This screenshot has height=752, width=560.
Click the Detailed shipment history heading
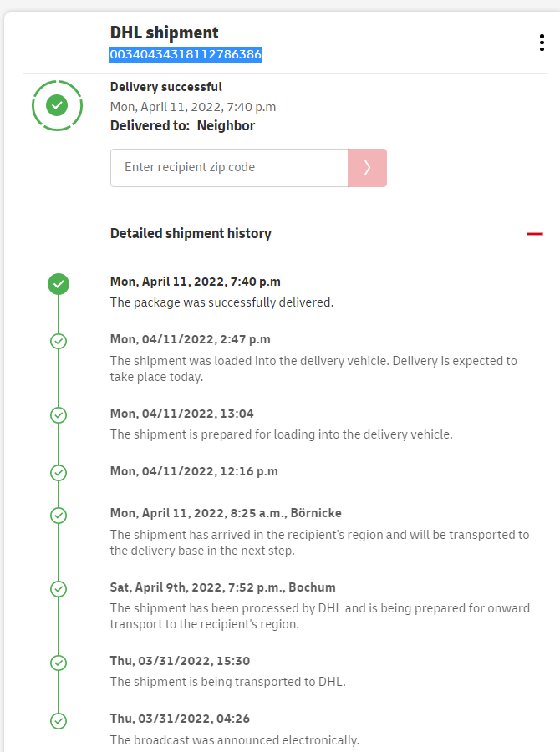click(191, 234)
